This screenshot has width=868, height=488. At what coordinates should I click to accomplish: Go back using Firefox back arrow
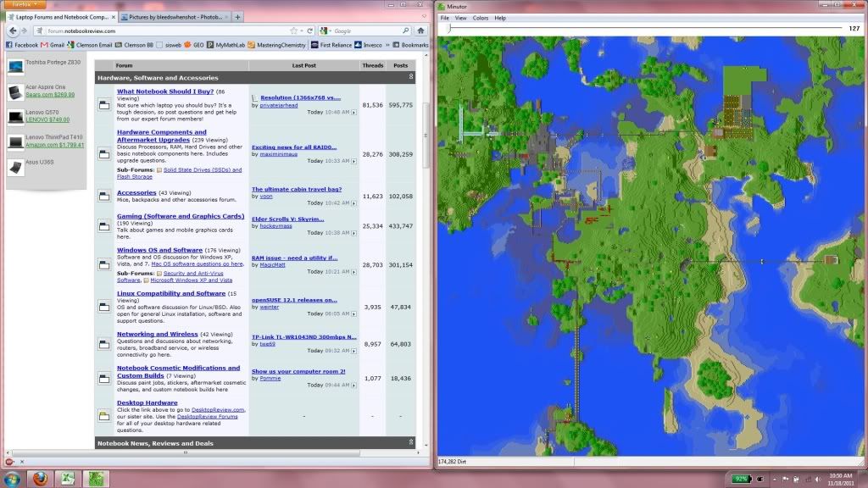13,31
